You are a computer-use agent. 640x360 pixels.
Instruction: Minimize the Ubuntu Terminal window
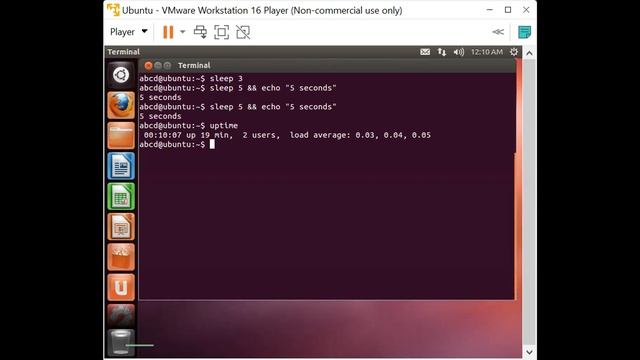[158, 65]
